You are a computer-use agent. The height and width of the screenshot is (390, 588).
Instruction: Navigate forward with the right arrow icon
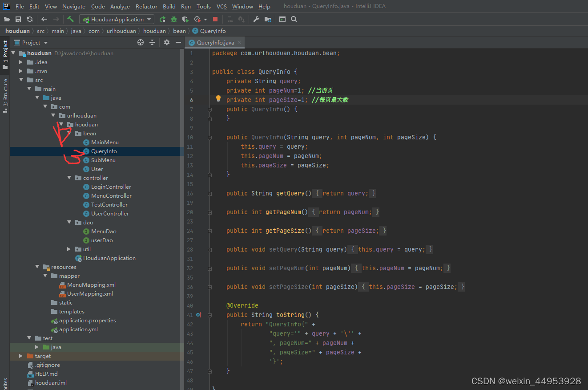[x=56, y=19]
